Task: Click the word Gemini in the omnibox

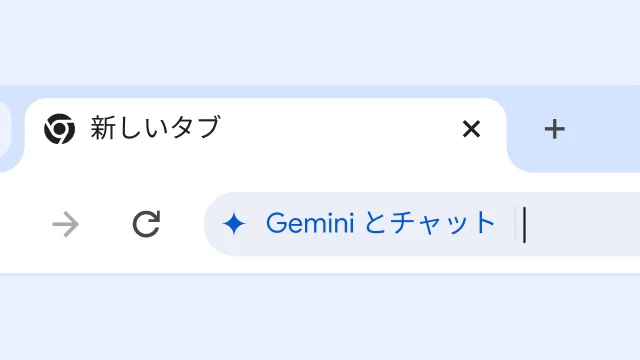Action: (x=310, y=223)
